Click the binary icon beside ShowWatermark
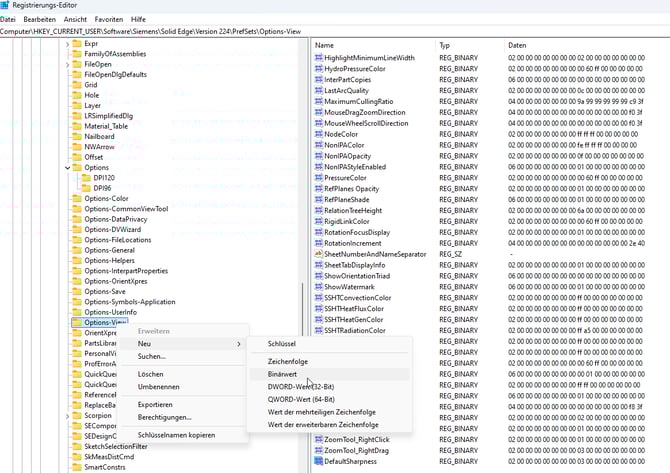The image size is (670, 473). (x=318, y=287)
